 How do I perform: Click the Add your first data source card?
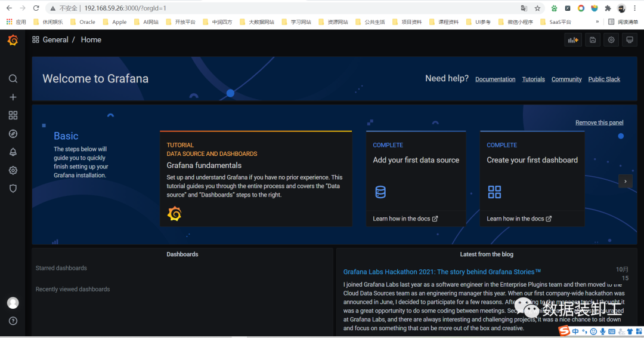click(x=416, y=179)
